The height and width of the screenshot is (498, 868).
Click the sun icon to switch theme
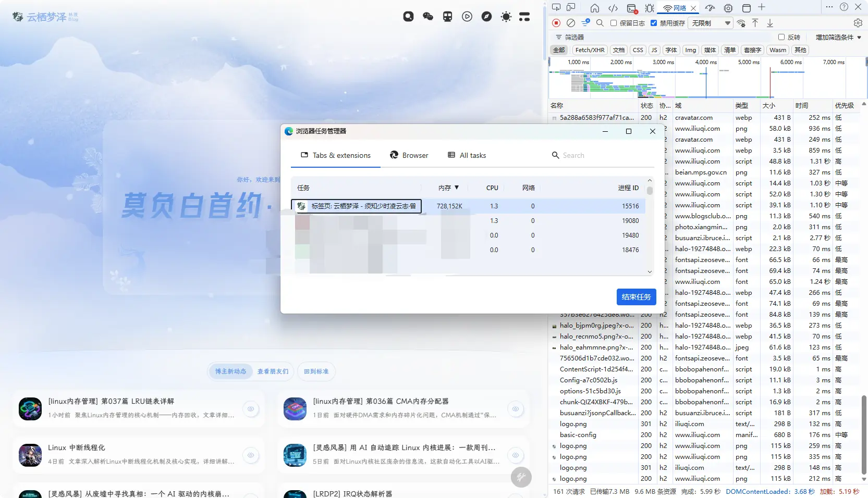506,17
